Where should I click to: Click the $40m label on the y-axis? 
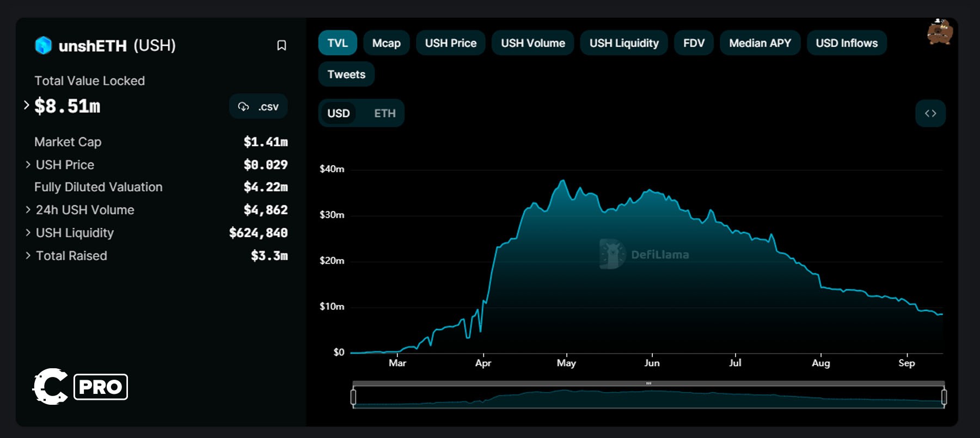pyautogui.click(x=332, y=169)
